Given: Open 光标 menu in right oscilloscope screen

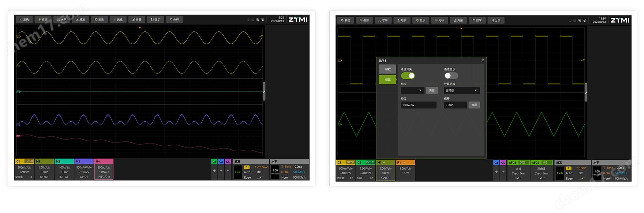Looking at the screenshot, I should tap(439, 20).
